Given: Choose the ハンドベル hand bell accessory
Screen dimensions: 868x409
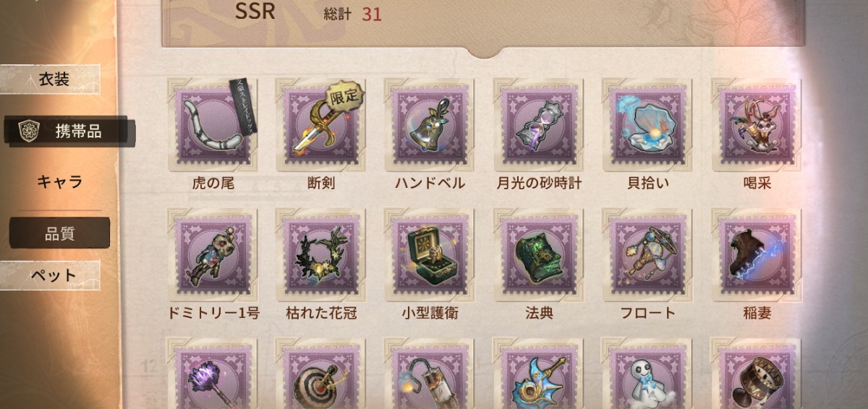Looking at the screenshot, I should coord(429,125).
